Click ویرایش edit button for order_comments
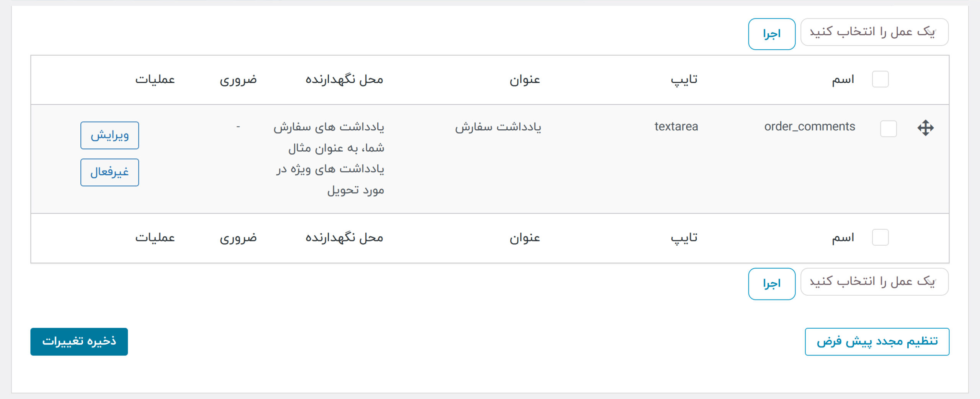 pos(109,135)
